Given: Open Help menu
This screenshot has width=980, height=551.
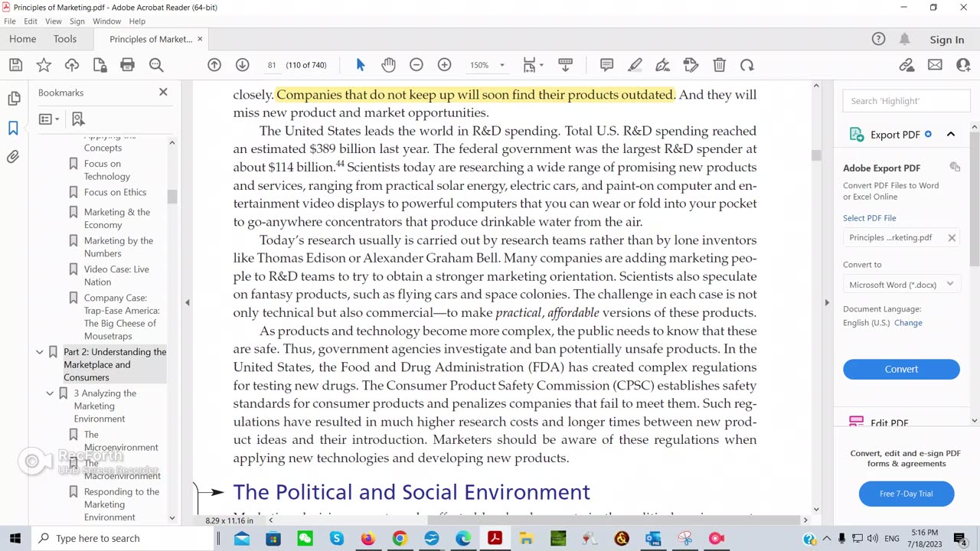Looking at the screenshot, I should point(137,21).
